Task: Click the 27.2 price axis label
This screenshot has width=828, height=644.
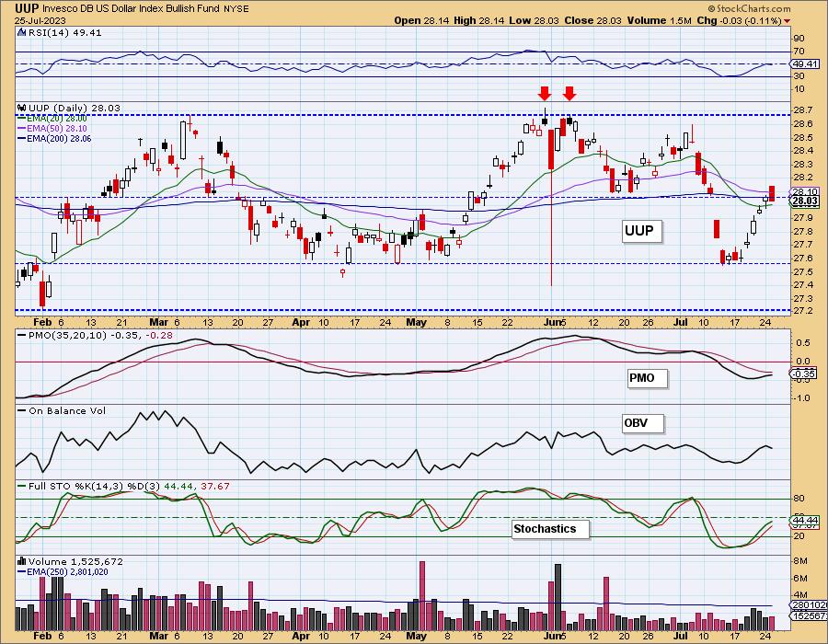Action: point(802,311)
